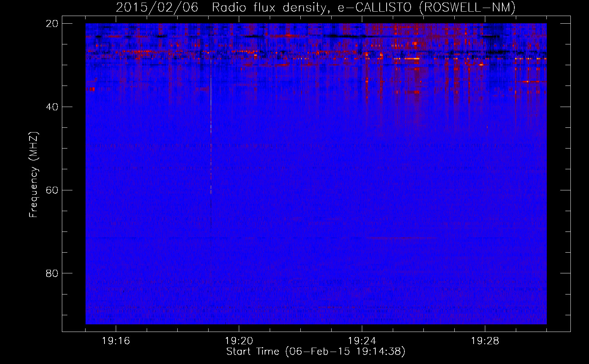
Task: Click the 80 frequency tick label
Action: (x=52, y=273)
